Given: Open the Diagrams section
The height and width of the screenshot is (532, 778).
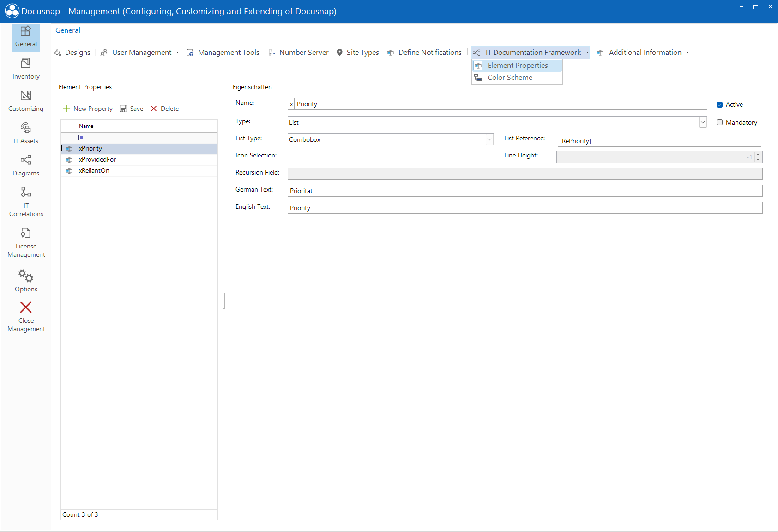Looking at the screenshot, I should point(26,166).
